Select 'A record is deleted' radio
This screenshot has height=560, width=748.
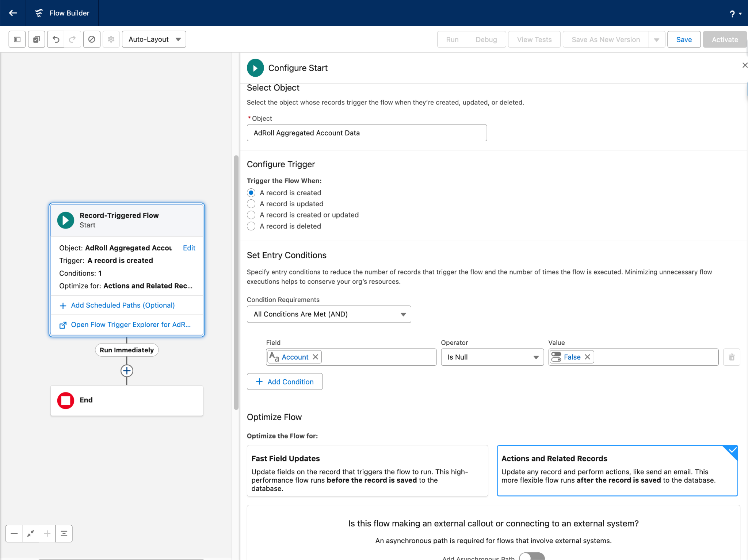(251, 226)
